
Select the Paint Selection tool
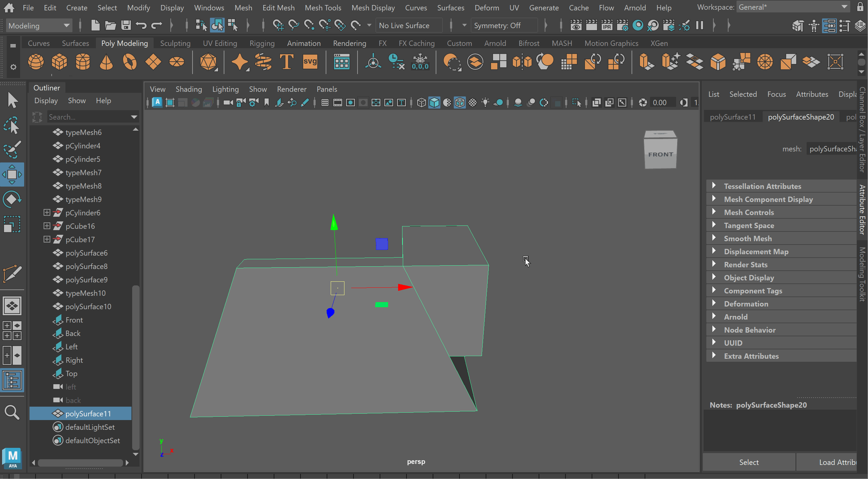pyautogui.click(x=12, y=149)
